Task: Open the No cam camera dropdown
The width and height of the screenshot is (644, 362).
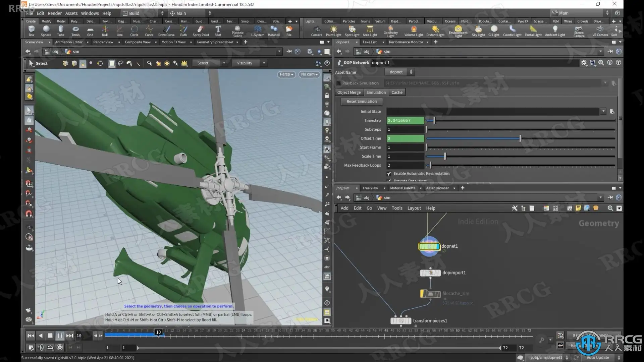Action: (x=309, y=74)
